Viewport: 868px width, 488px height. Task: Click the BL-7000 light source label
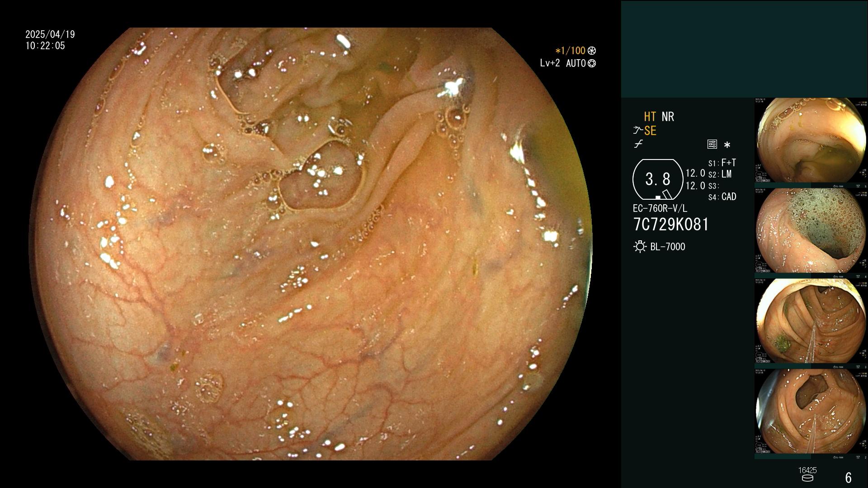(x=668, y=247)
